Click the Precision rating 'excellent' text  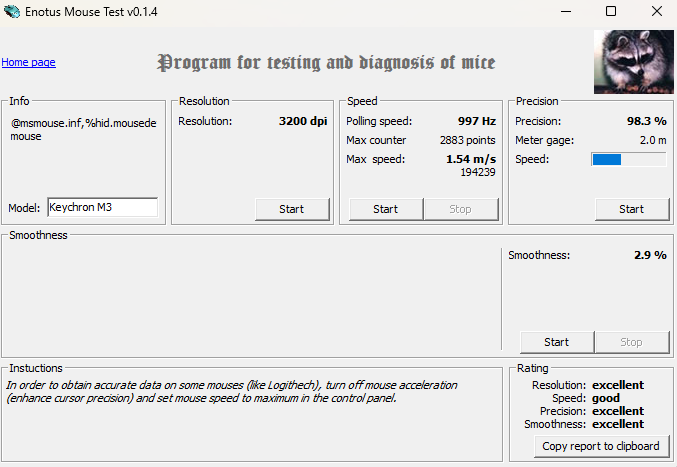pyautogui.click(x=618, y=411)
